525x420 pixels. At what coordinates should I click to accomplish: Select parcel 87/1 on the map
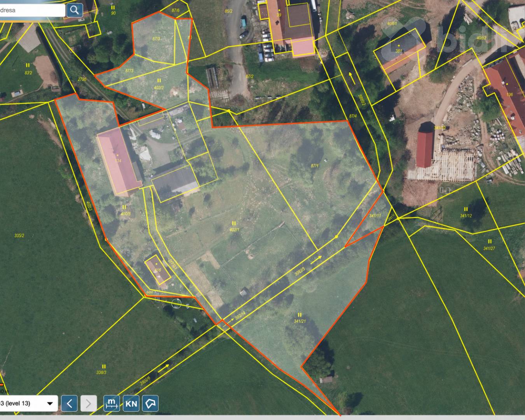point(314,166)
